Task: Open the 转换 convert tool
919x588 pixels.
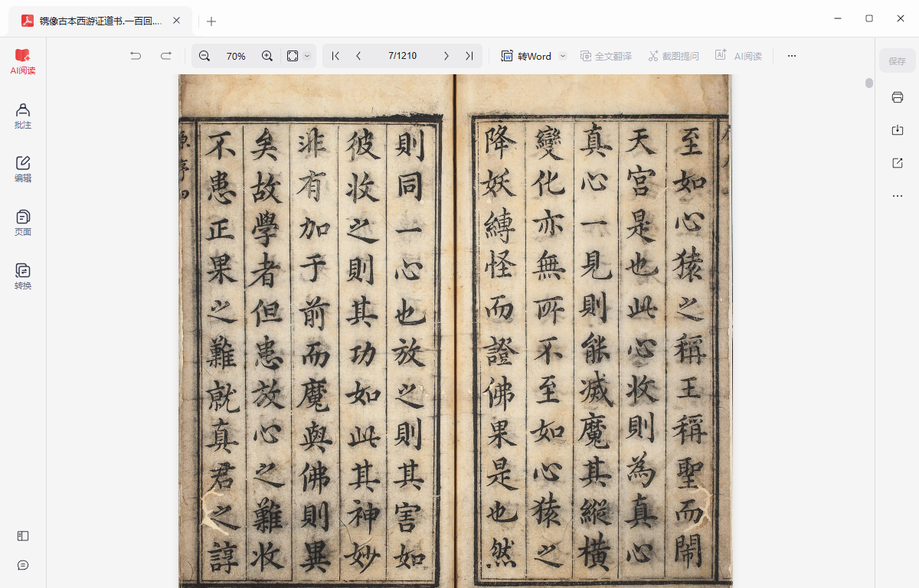Action: point(23,276)
